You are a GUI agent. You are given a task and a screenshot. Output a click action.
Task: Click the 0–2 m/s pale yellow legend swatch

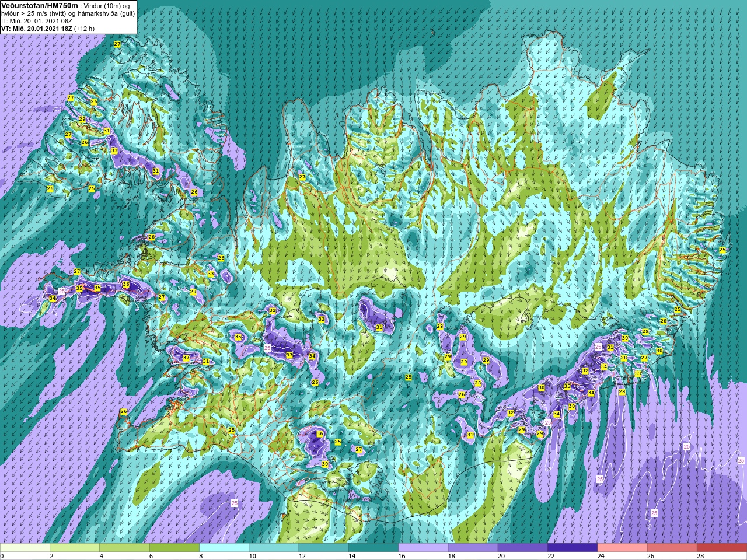(25, 548)
